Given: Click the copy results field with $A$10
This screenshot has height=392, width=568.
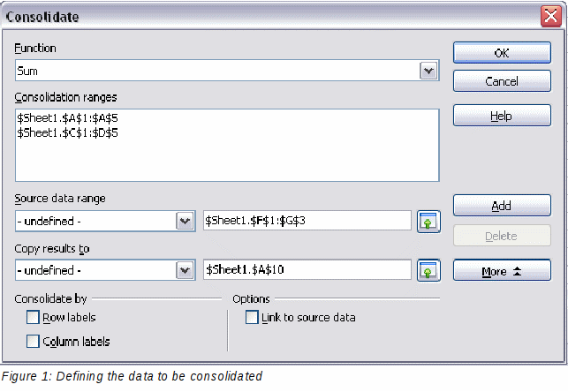Looking at the screenshot, I should coord(307,269).
